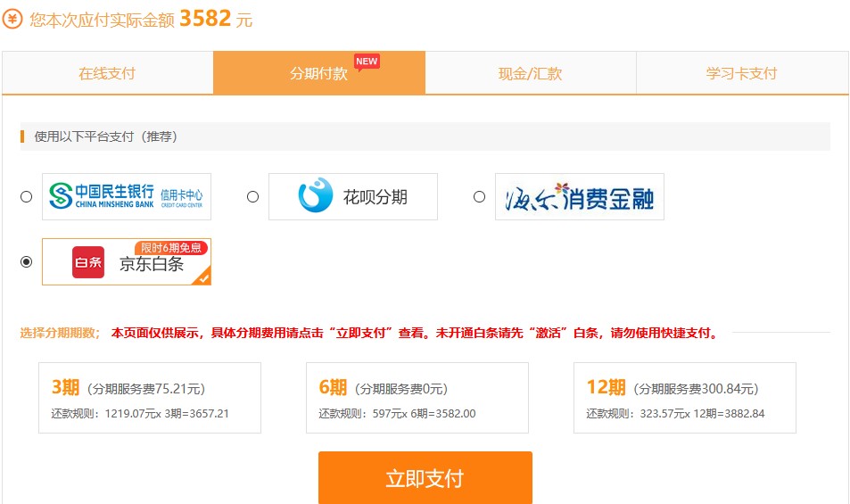This screenshot has height=504, width=850.
Task: Click the orange checkmark corner on 京东白条
Action: pyautogui.click(x=202, y=277)
